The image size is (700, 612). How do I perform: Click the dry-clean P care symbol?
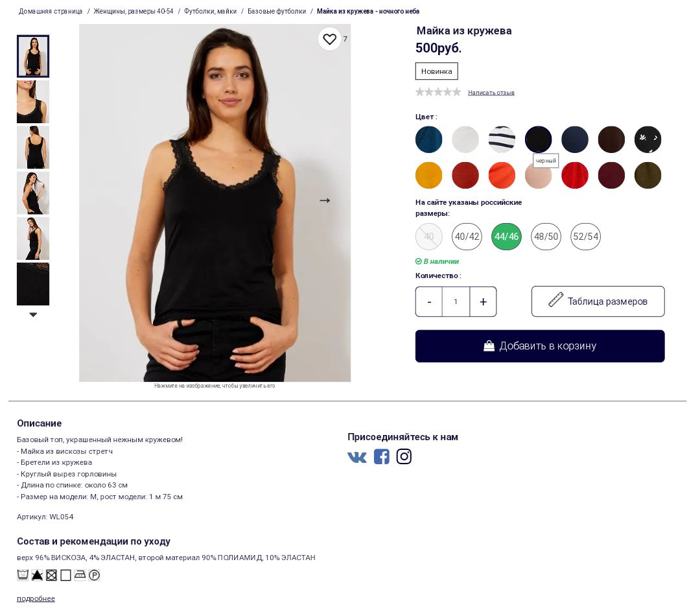(94, 575)
